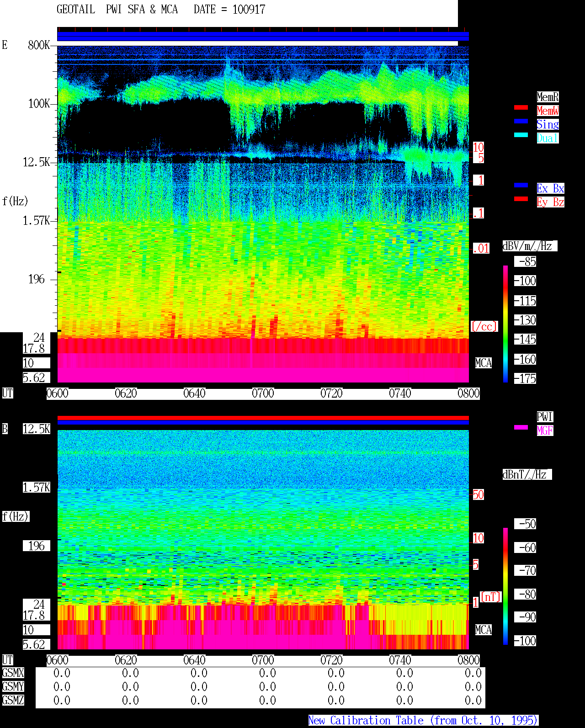Click the blue Ex Bx legend swatch
The width and height of the screenshot is (585, 728).
[521, 185]
